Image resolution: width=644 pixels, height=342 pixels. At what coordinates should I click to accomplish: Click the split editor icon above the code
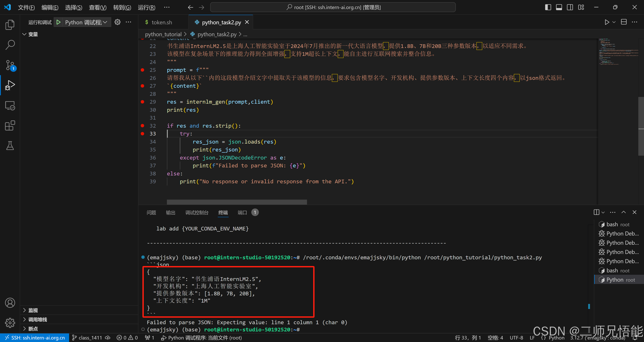[624, 22]
